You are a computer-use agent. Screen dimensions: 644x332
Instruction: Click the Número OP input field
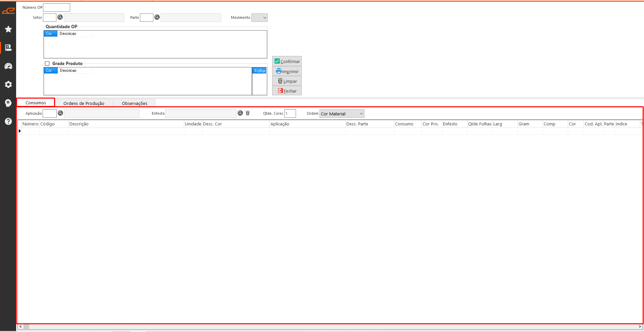57,7
